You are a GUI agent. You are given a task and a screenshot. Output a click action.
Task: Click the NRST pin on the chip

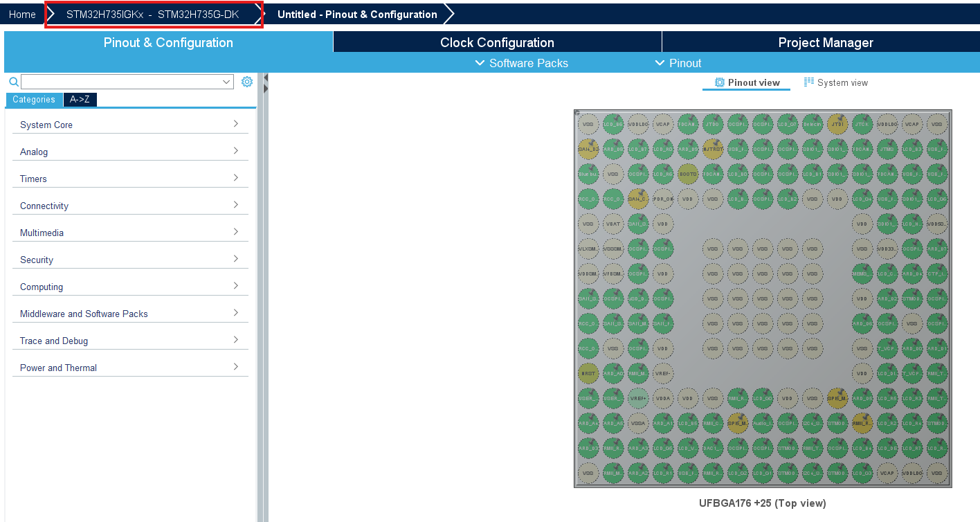(588, 373)
